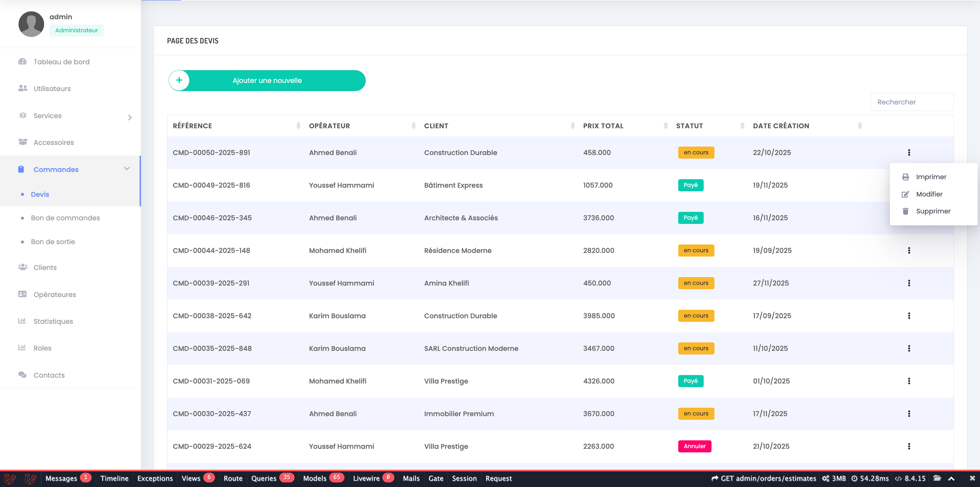Viewport: 980px width, 487px height.
Task: Open actions menu for CMD-00031-2025-069
Action: (909, 381)
